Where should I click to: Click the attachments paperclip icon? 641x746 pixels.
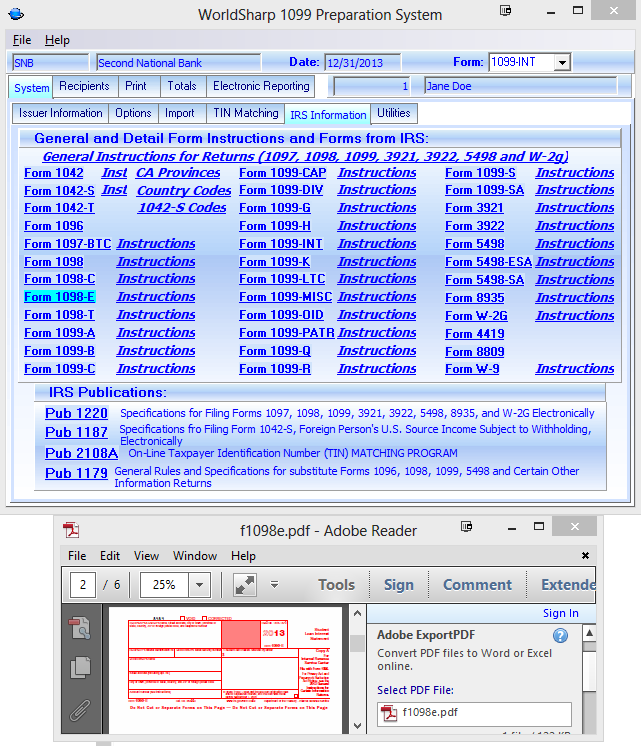(81, 711)
